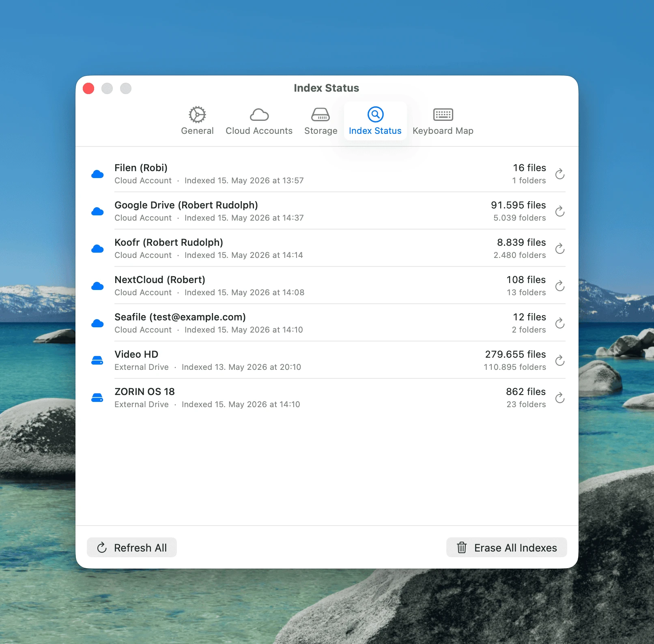Click the 2.480 folders count

(x=520, y=255)
